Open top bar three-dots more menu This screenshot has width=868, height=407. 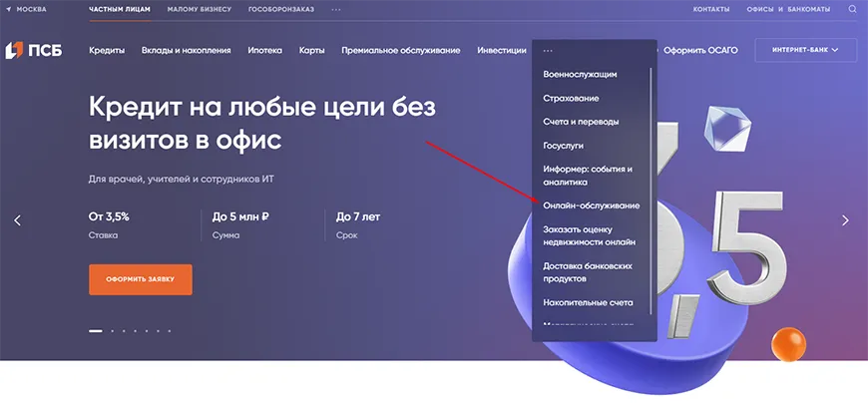tap(335, 9)
